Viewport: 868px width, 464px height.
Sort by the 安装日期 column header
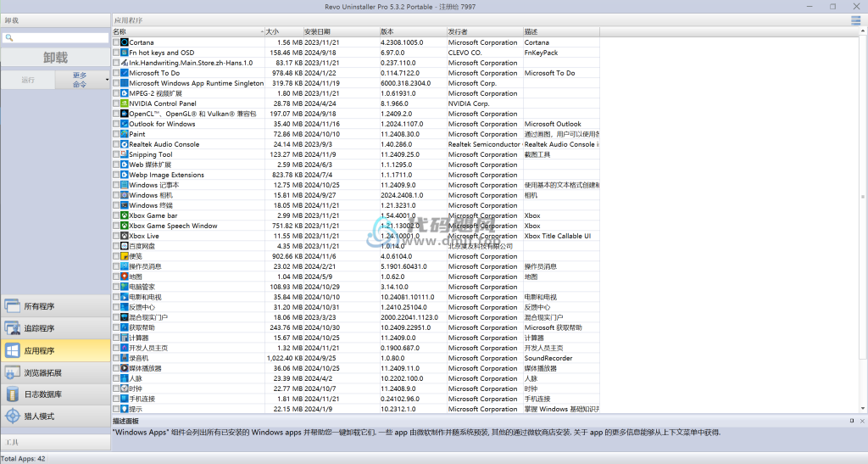[341, 31]
